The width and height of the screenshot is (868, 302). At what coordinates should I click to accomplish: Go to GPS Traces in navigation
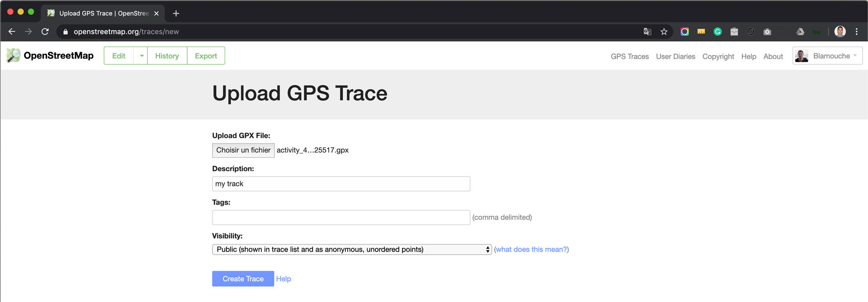[x=629, y=56]
